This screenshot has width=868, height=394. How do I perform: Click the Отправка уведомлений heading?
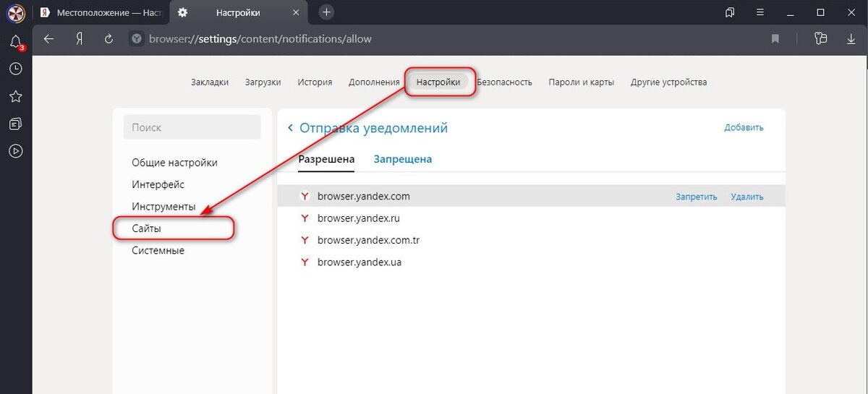pos(374,128)
